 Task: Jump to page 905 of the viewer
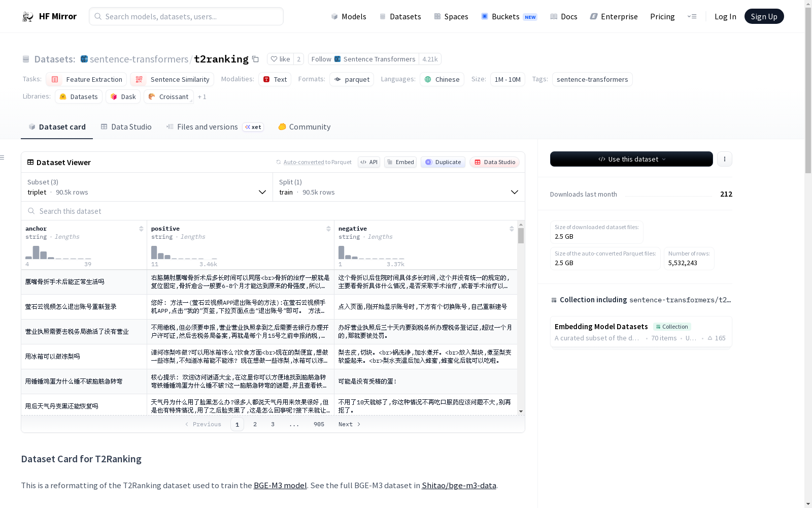319,424
